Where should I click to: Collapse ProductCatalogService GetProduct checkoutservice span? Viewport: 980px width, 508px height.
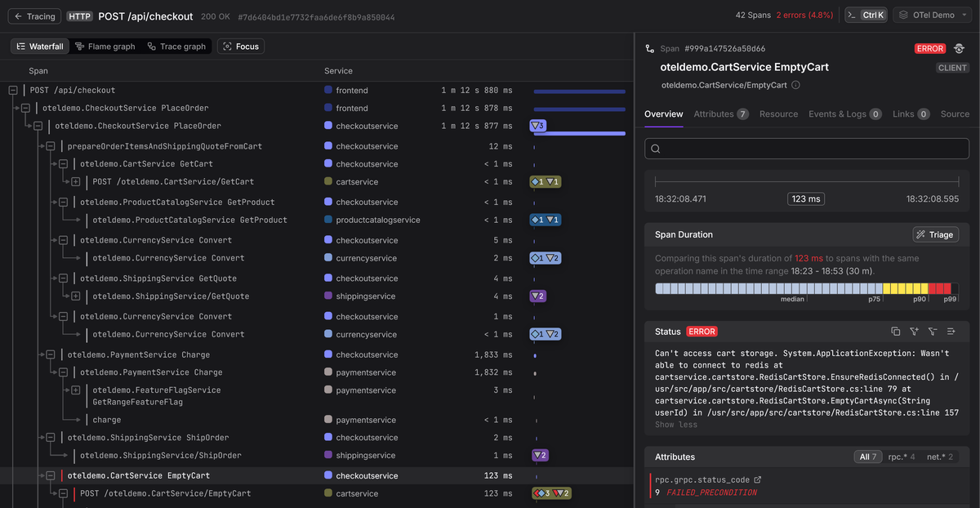(x=63, y=203)
